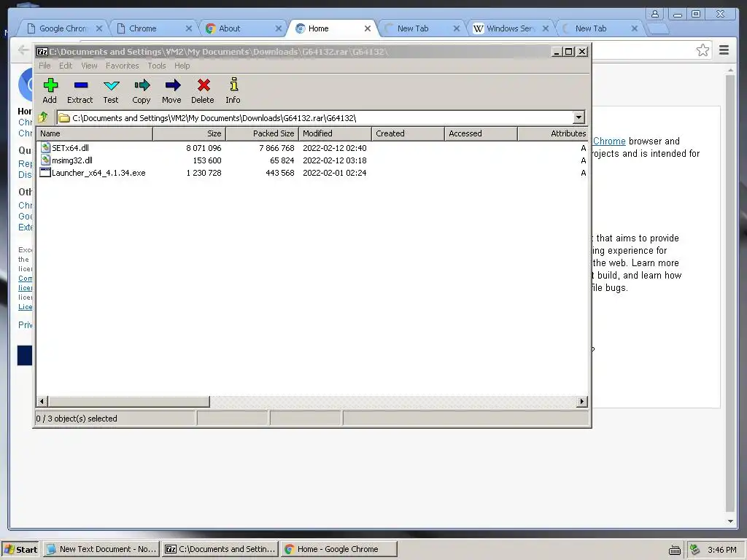This screenshot has width=747, height=560.
Task: Click the archive path input field
Action: pyautogui.click(x=314, y=117)
